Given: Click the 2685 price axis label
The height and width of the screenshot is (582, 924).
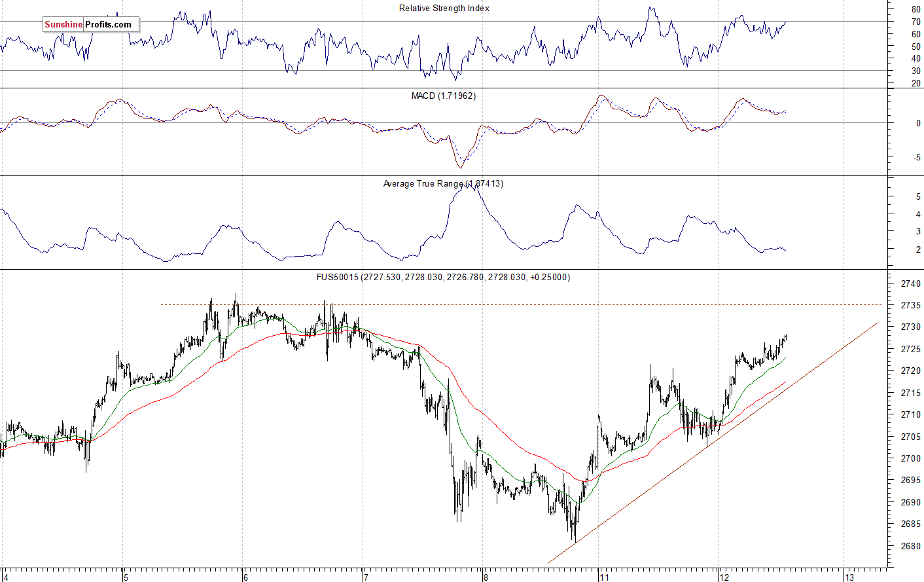Looking at the screenshot, I should (x=910, y=524).
